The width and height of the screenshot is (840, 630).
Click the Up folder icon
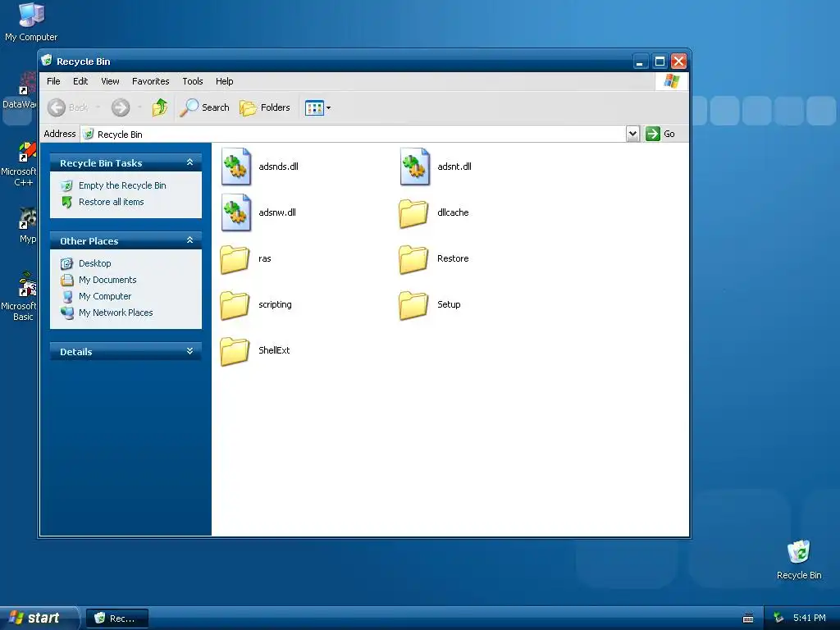160,107
